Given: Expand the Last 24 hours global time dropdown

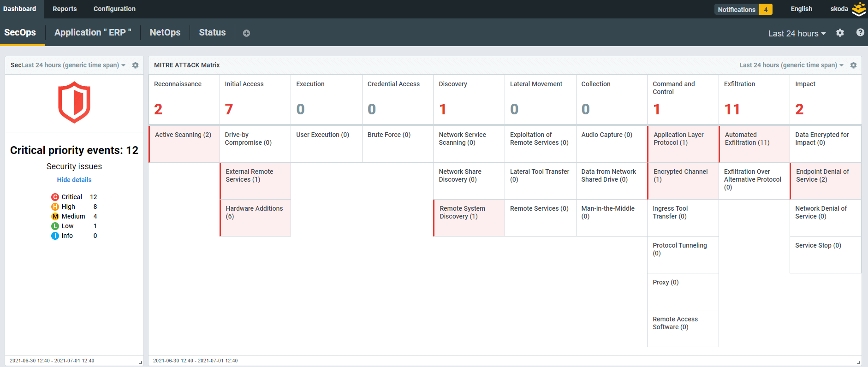Looking at the screenshot, I should pyautogui.click(x=797, y=34).
